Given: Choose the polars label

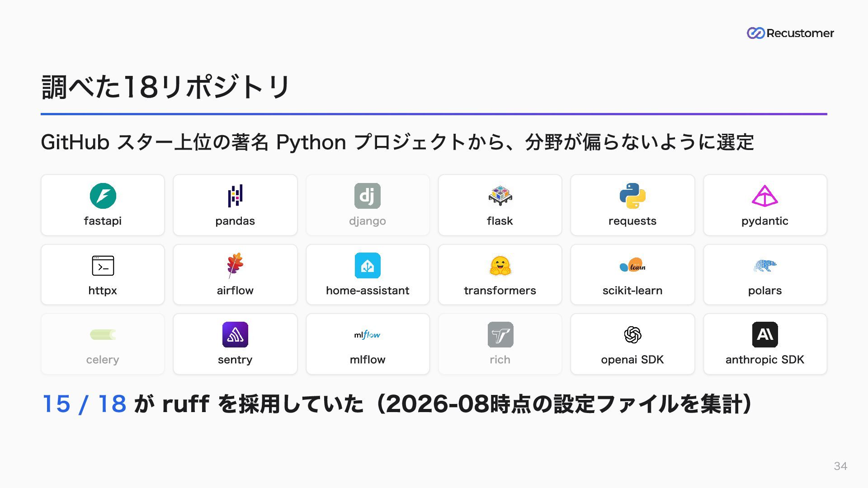Looking at the screenshot, I should 765,291.
